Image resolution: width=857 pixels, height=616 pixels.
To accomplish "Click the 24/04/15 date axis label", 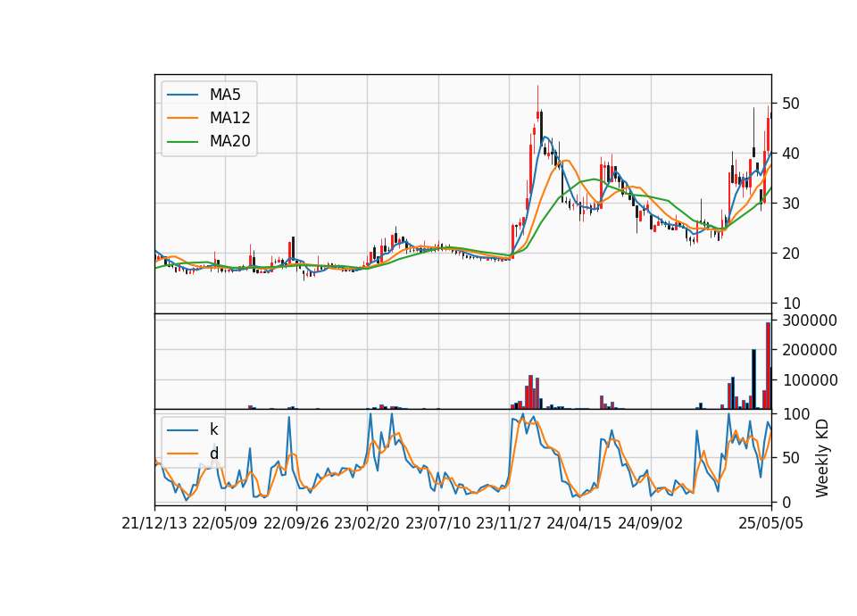I will point(579,524).
